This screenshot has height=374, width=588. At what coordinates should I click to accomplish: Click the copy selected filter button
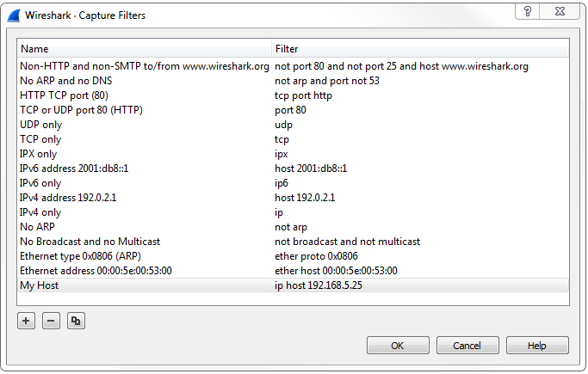76,321
